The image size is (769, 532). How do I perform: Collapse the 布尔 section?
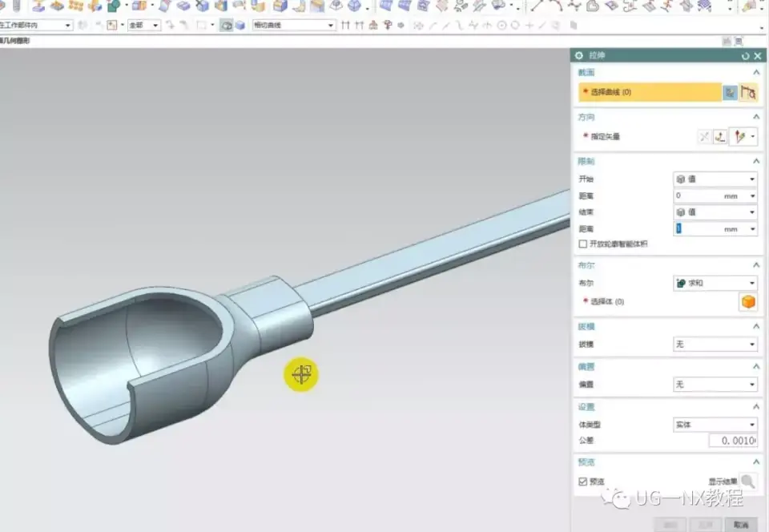pyautogui.click(x=755, y=265)
